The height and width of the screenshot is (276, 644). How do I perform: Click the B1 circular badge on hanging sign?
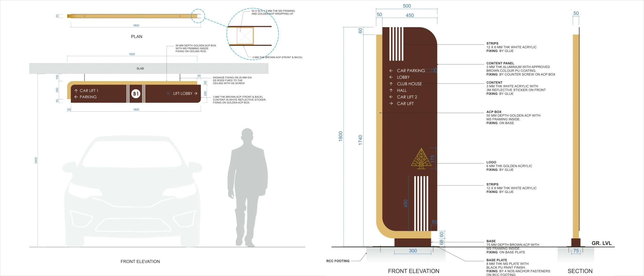click(x=136, y=94)
